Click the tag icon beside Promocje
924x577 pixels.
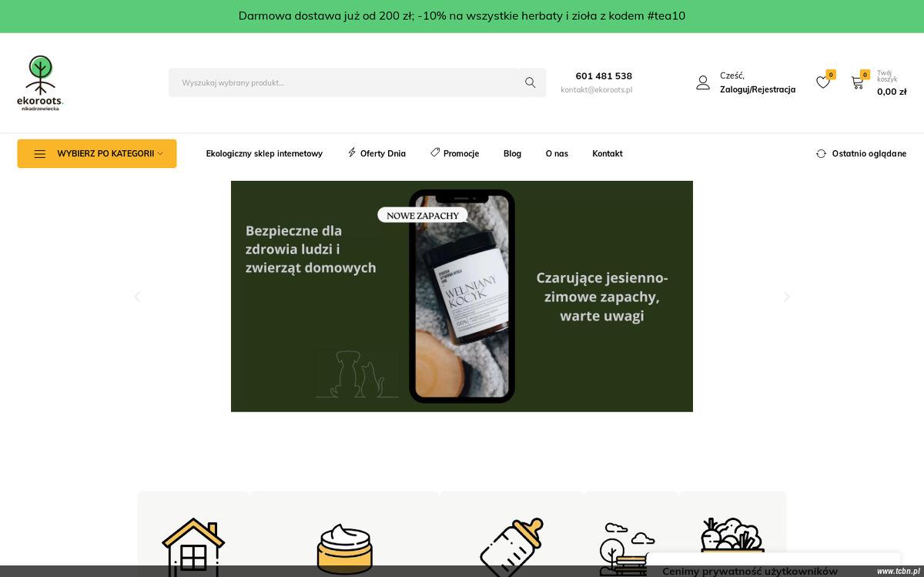[435, 153]
